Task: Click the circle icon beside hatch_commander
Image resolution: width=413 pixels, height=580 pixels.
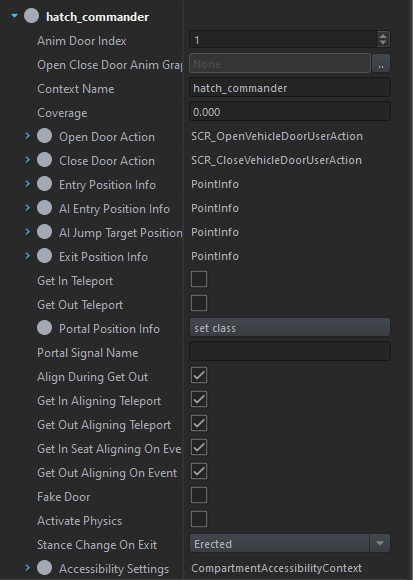Action: pyautogui.click(x=31, y=16)
